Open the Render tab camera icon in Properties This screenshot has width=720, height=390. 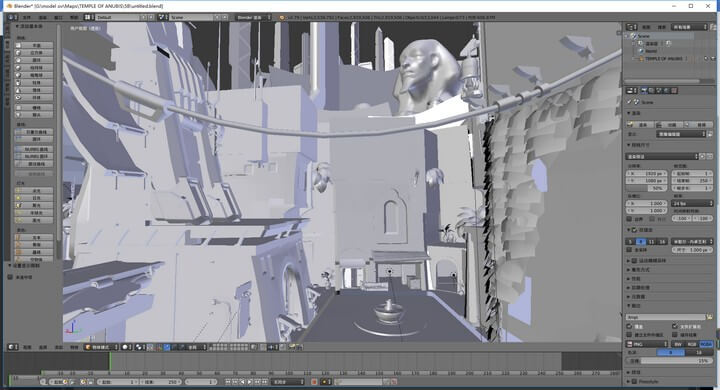tap(644, 90)
